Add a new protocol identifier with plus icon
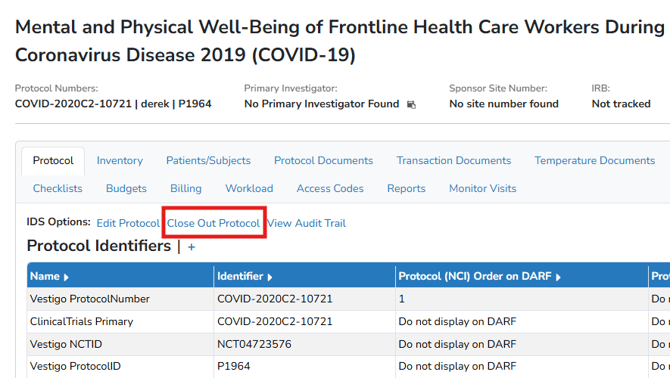Viewport: 670px width, 378px height. click(x=191, y=247)
